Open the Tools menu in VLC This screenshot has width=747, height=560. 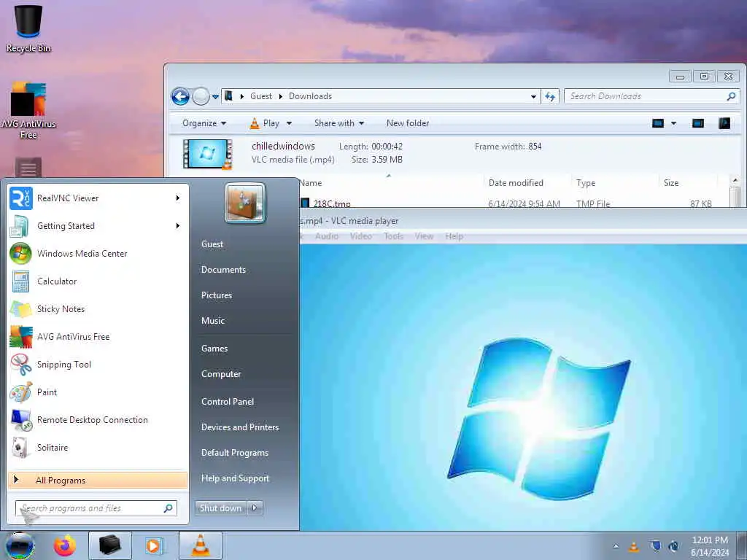[393, 236]
